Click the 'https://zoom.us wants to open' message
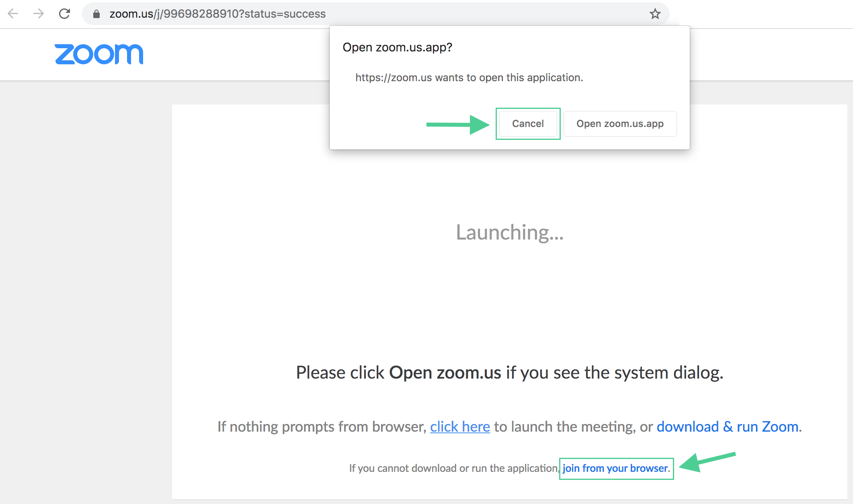The width and height of the screenshot is (853, 504). 469,78
